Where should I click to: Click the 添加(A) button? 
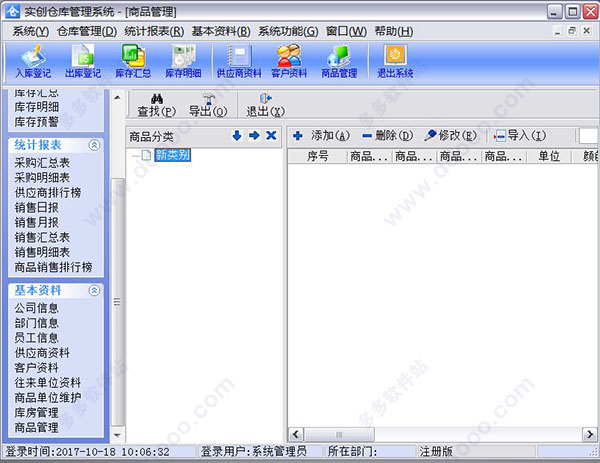point(321,135)
